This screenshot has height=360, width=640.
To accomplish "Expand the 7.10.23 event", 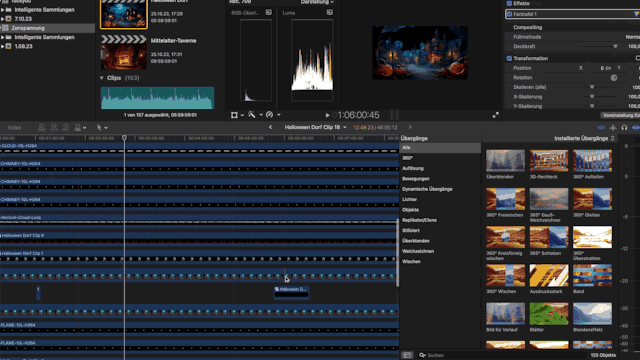I will point(2,19).
